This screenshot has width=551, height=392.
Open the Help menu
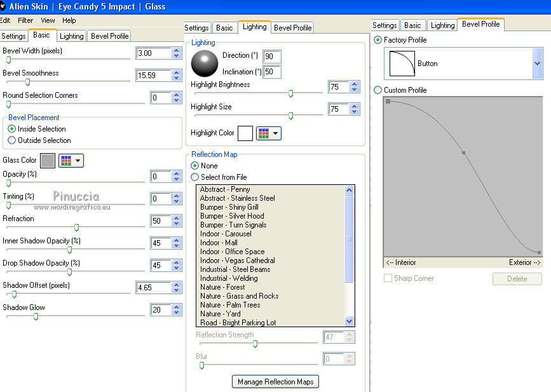(x=69, y=20)
